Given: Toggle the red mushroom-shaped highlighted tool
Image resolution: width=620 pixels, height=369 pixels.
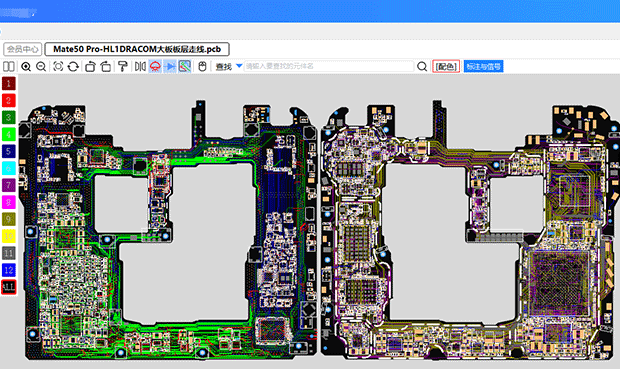Looking at the screenshot, I should 155,66.
